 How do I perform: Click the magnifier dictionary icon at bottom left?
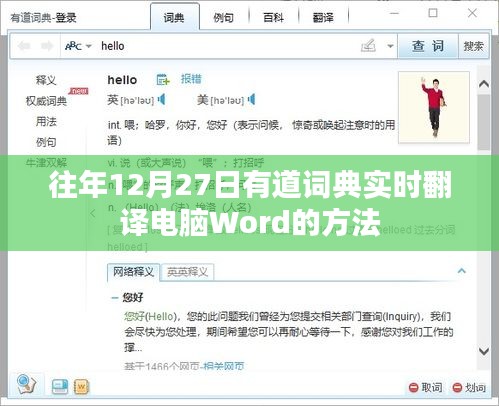26,384
